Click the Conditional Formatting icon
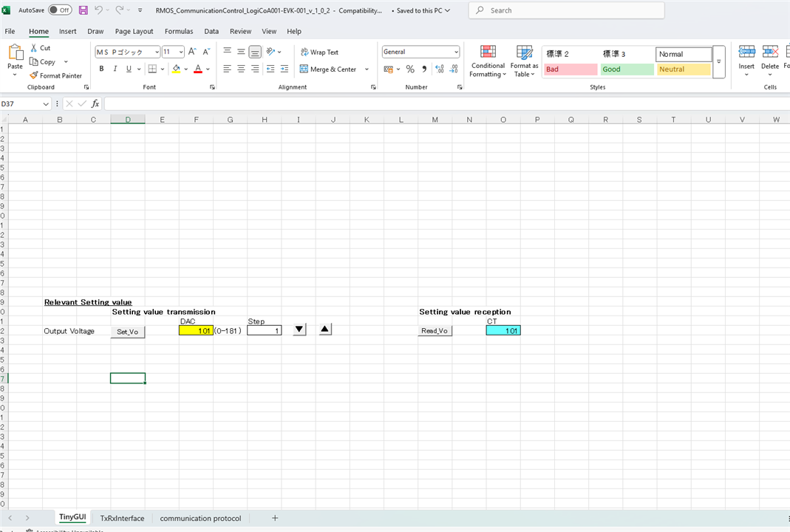The height and width of the screenshot is (532, 790). click(488, 52)
